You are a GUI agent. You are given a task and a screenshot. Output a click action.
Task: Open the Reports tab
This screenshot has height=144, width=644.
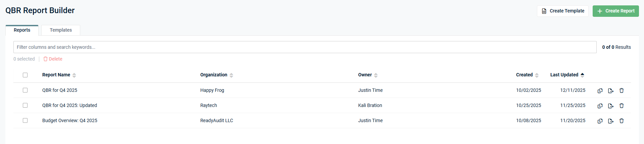click(x=22, y=30)
